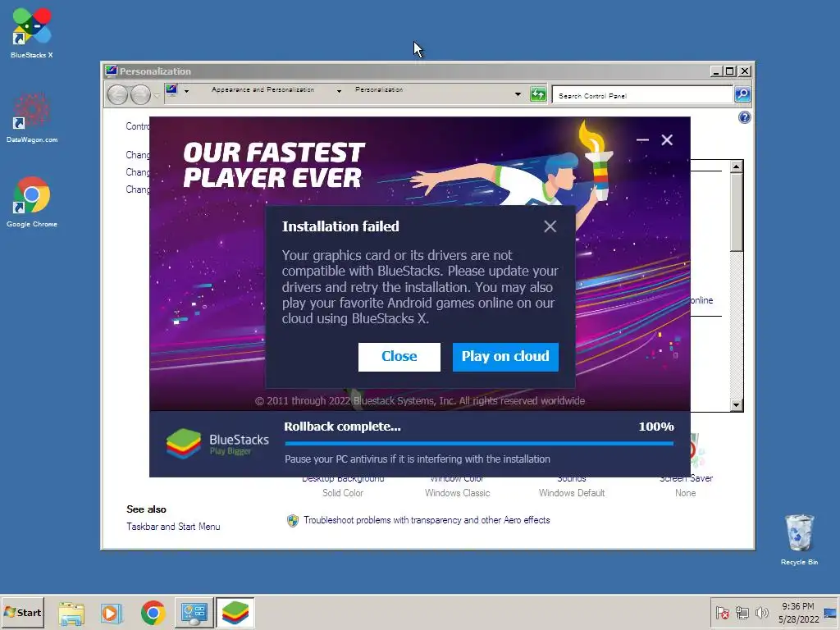The height and width of the screenshot is (630, 840).
Task: Close the BlueStacks installer window
Action: [667, 139]
